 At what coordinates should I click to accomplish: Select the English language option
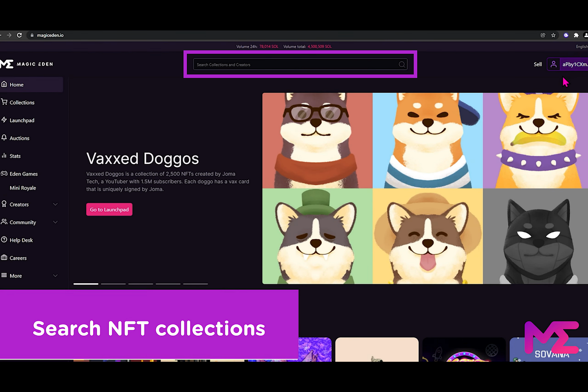(582, 46)
